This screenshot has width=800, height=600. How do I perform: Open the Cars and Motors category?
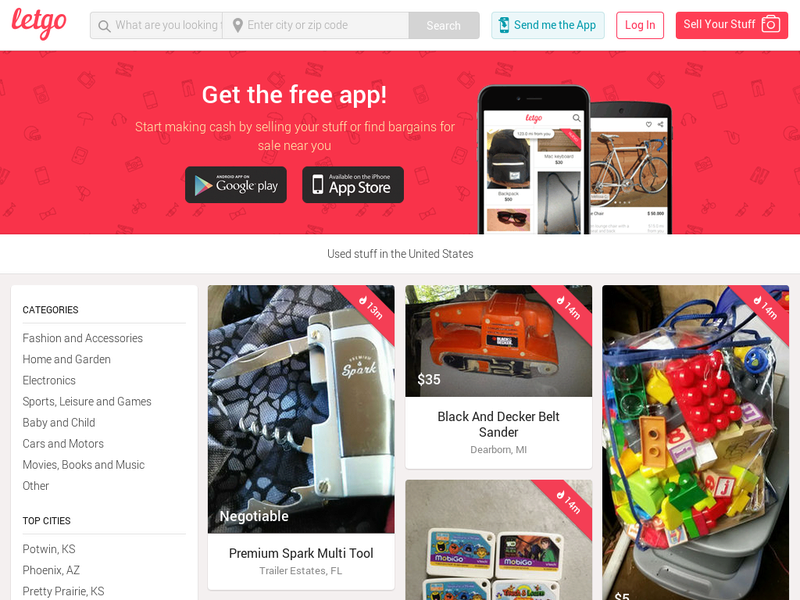(x=63, y=444)
